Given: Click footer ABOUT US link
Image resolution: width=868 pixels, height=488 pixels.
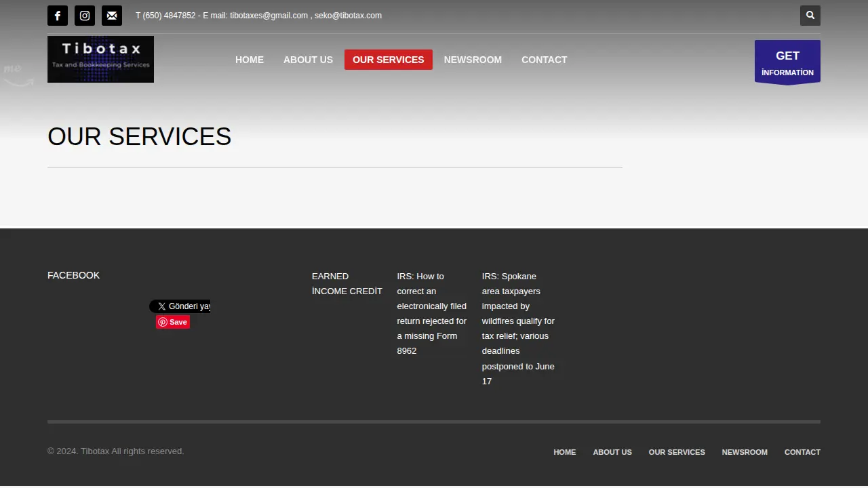Looking at the screenshot, I should click(612, 452).
